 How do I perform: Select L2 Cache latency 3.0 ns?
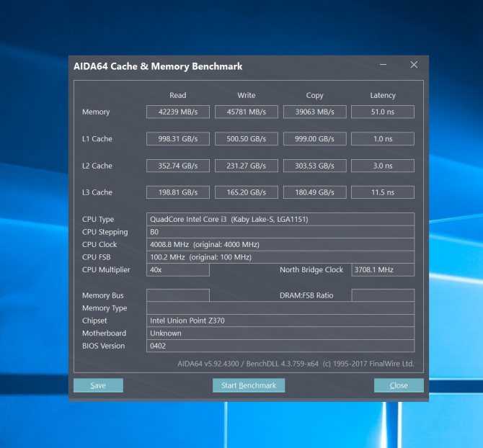[383, 166]
